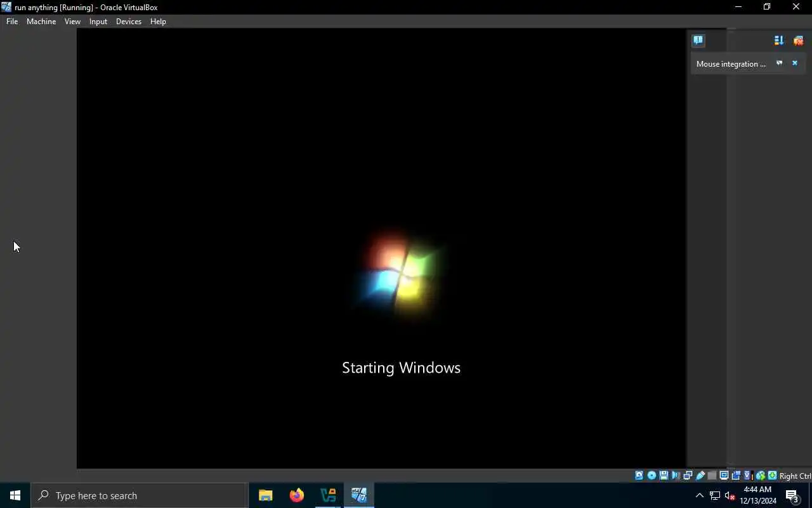Select the running VM taskbar icon
The image size is (812, 508).
tap(359, 495)
